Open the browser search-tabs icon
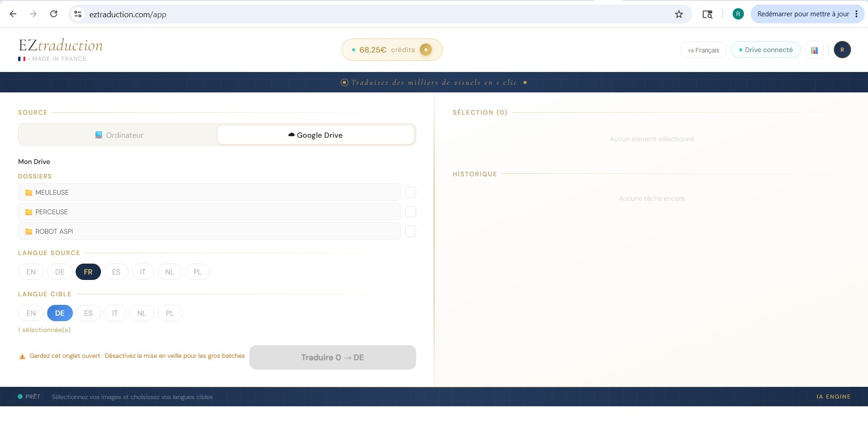 pyautogui.click(x=707, y=14)
